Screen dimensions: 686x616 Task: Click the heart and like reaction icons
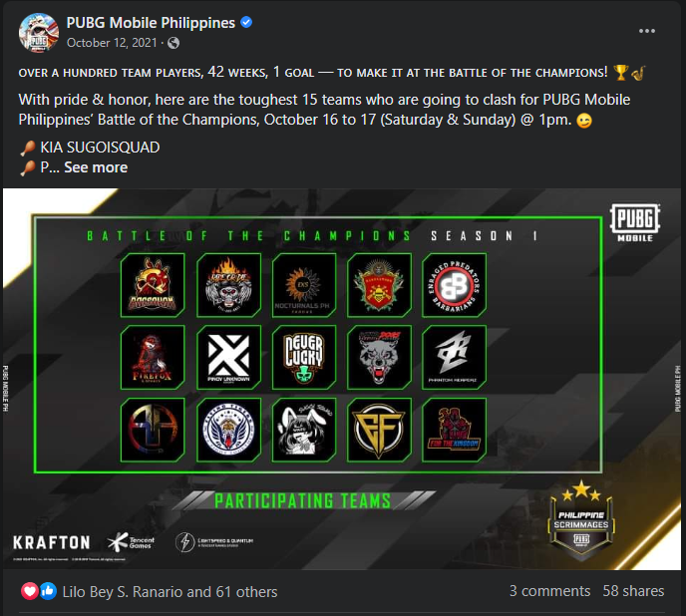pos(39,591)
